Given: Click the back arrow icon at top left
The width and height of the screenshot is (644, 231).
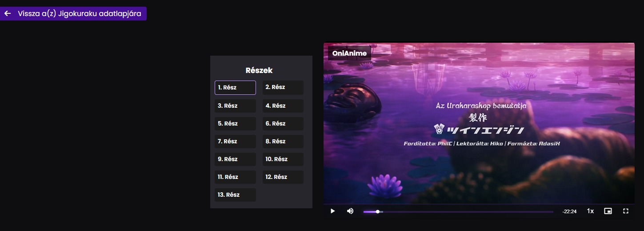Looking at the screenshot, I should 8,13.
